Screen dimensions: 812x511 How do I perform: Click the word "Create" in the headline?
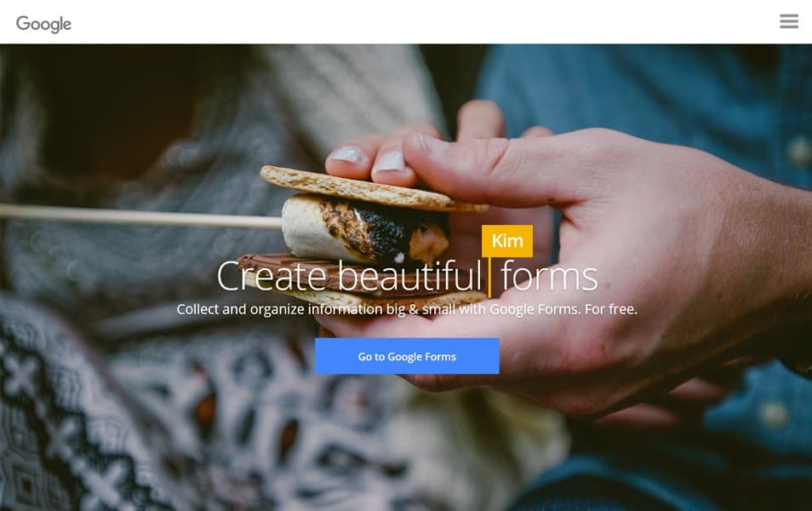[x=272, y=276]
